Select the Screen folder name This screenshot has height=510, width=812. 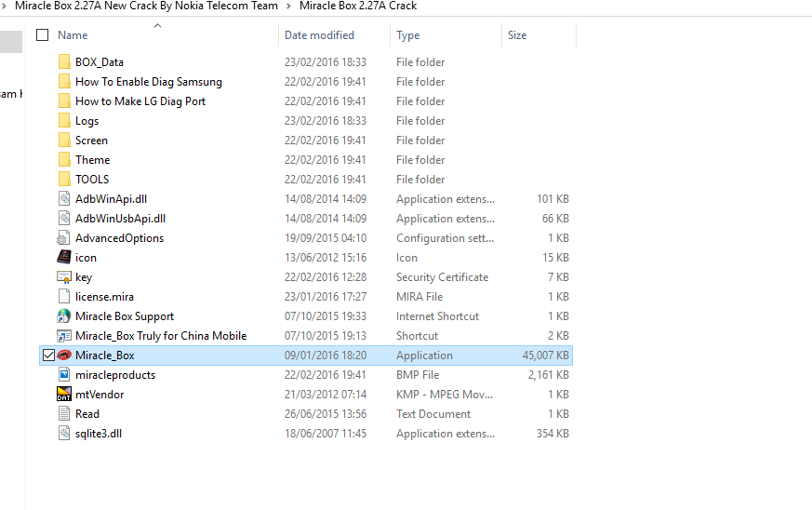[91, 140]
